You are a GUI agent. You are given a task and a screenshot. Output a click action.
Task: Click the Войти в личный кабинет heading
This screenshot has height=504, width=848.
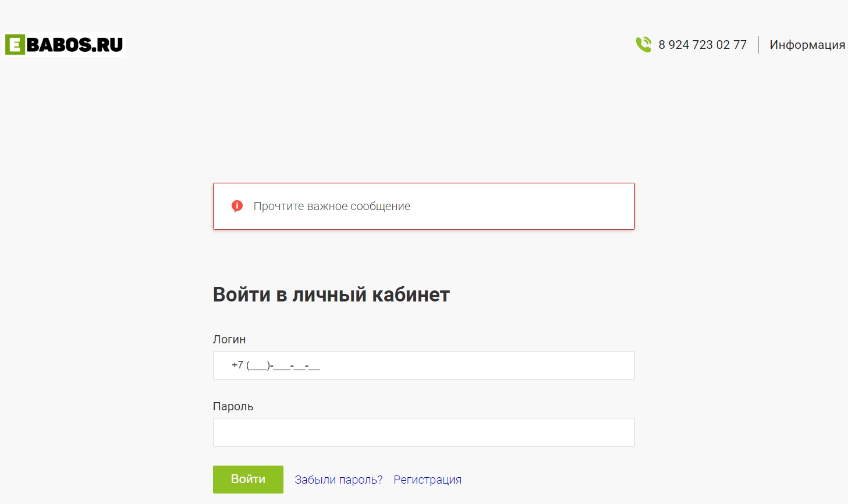pyautogui.click(x=331, y=294)
